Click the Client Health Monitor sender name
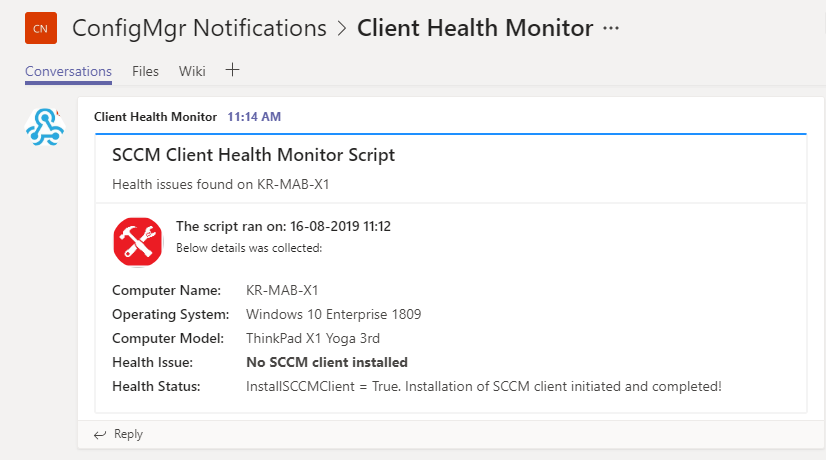Viewport: 826px width, 460px height. click(155, 117)
